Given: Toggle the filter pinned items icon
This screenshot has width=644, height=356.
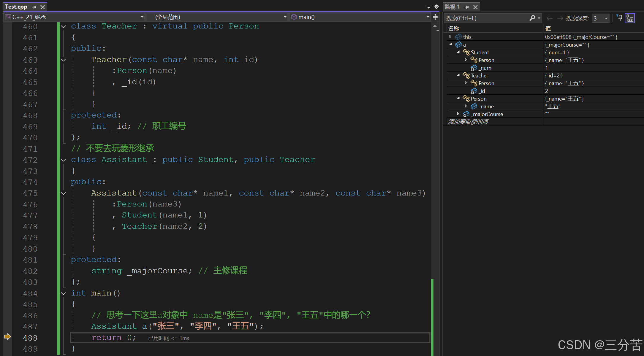Looking at the screenshot, I should (619, 18).
